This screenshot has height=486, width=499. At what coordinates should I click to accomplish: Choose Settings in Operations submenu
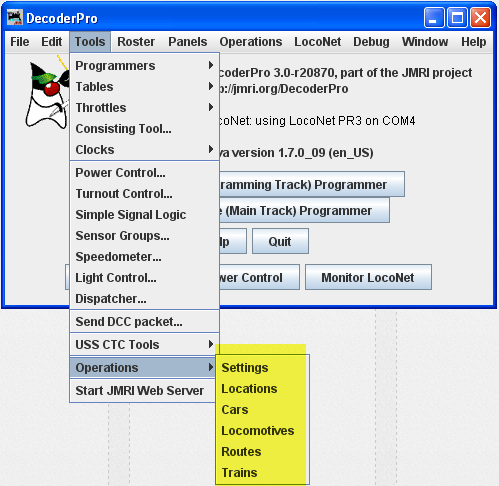coord(262,368)
